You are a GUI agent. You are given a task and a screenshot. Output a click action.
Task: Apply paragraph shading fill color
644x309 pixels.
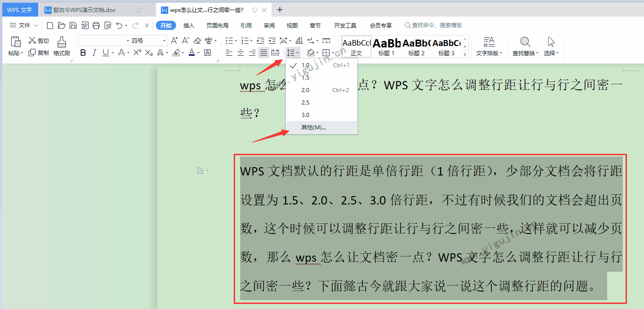click(311, 53)
